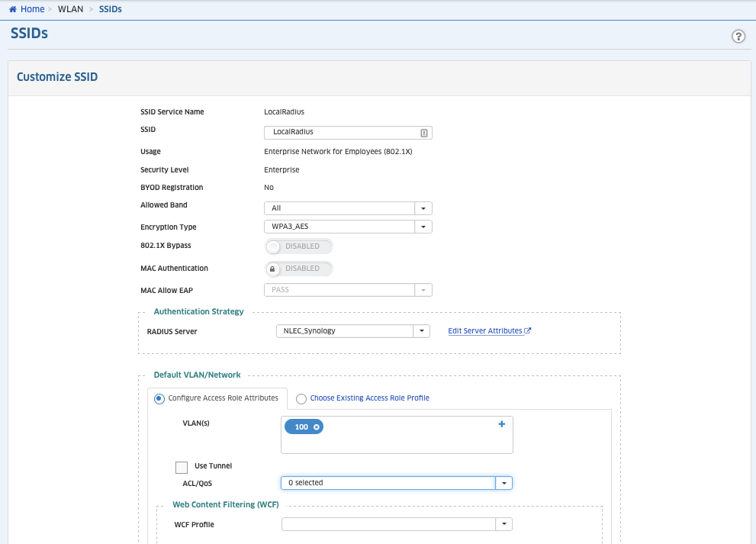Viewport: 756px width, 544px height.
Task: Open the Edit Server Attributes link
Action: [x=484, y=331]
